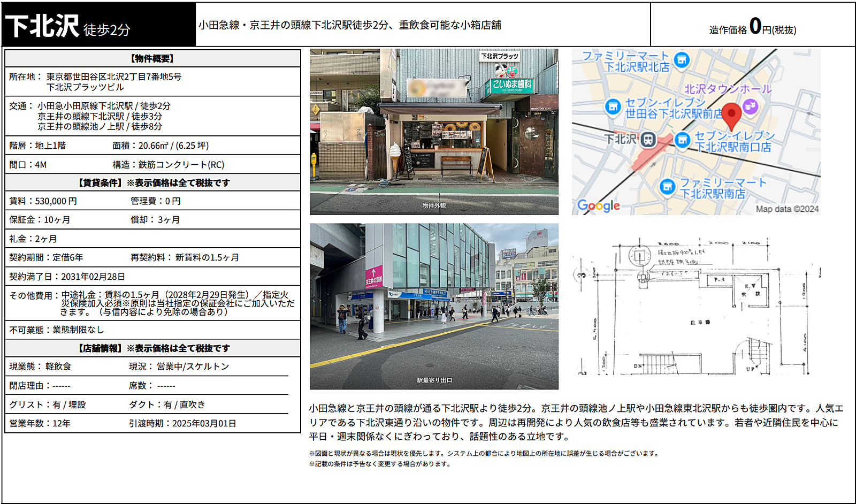Click the note 記載の条件は予告なく変更
The width and height of the screenshot is (856, 504).
380,464
